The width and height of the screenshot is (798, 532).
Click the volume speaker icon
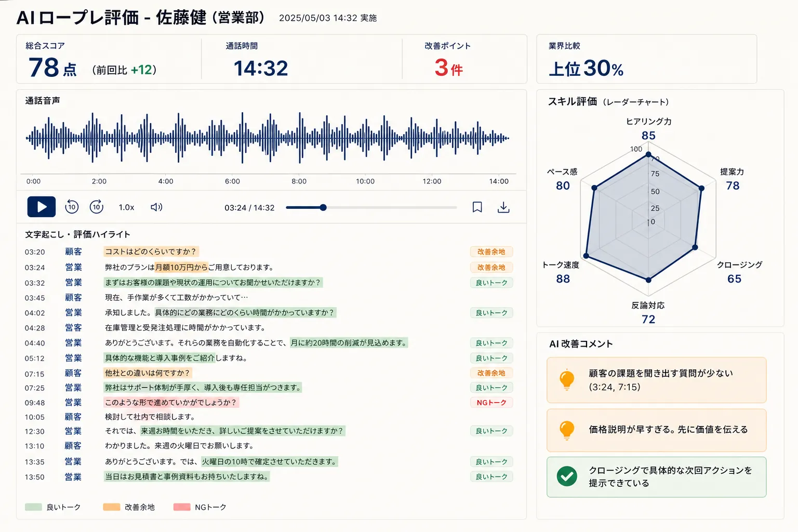pos(156,207)
